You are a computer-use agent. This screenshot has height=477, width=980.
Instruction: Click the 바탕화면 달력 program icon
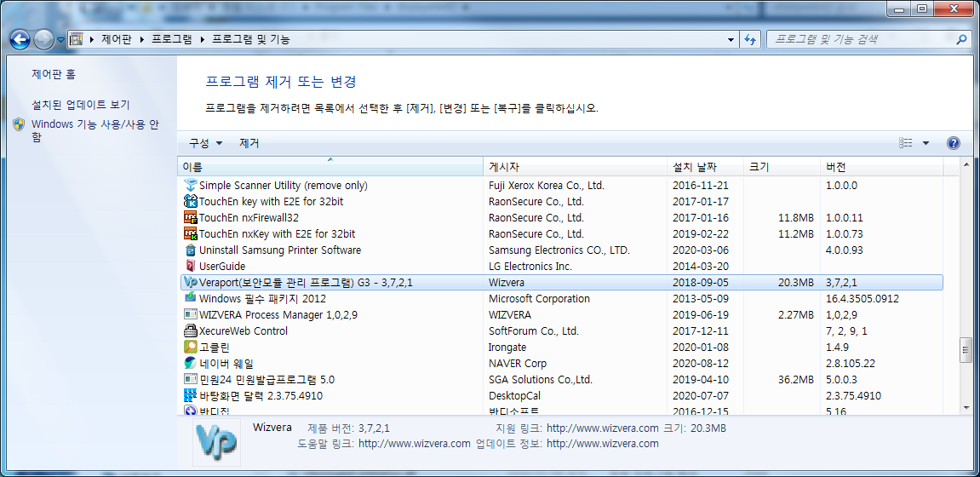pyautogui.click(x=191, y=396)
